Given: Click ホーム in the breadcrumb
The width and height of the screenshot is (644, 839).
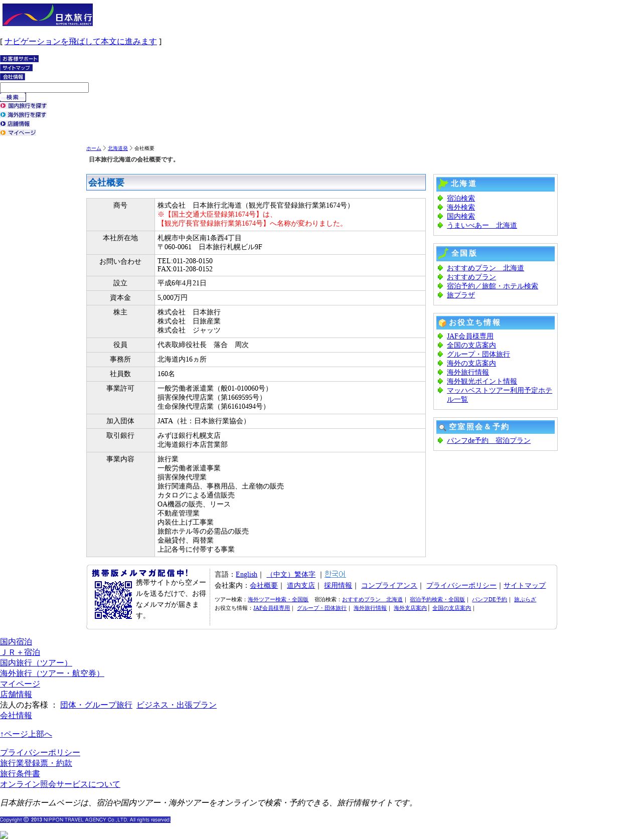Looking at the screenshot, I should pos(94,148).
